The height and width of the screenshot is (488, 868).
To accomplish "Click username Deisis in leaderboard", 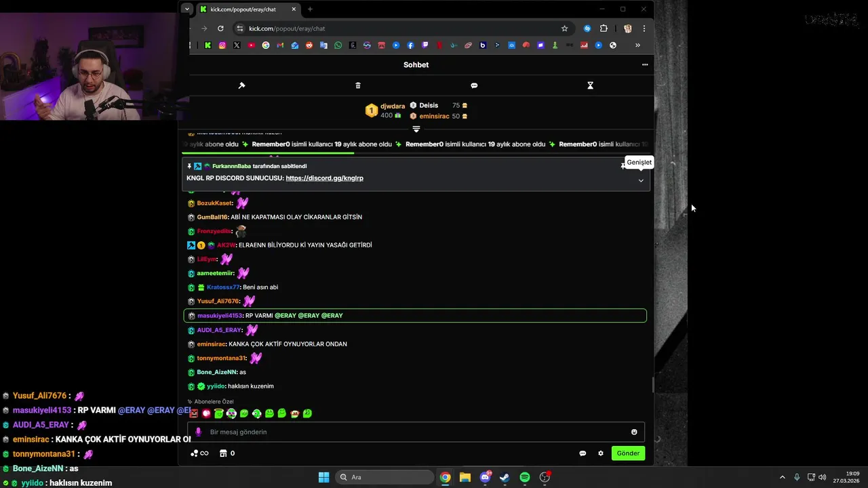I will (x=429, y=105).
